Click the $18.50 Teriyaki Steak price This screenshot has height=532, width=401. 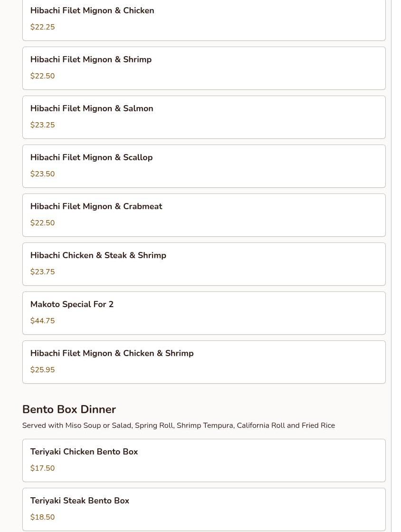point(42,517)
